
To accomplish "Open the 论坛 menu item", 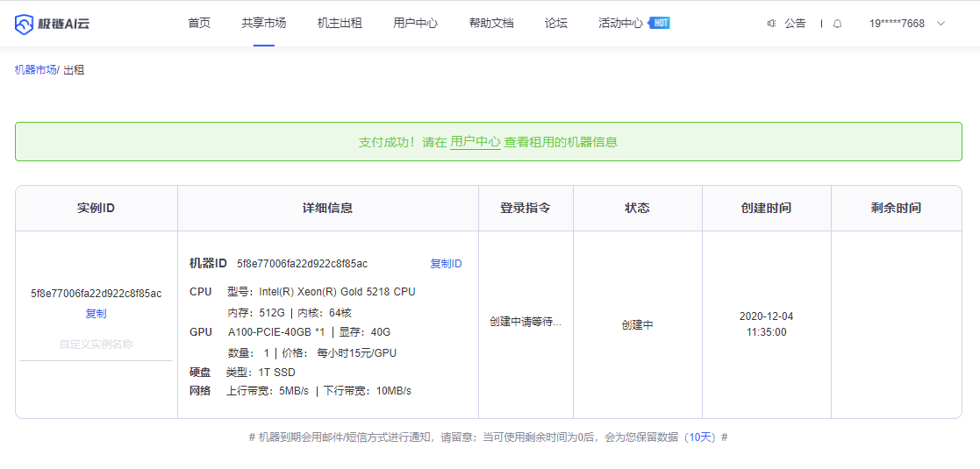I will tap(556, 24).
